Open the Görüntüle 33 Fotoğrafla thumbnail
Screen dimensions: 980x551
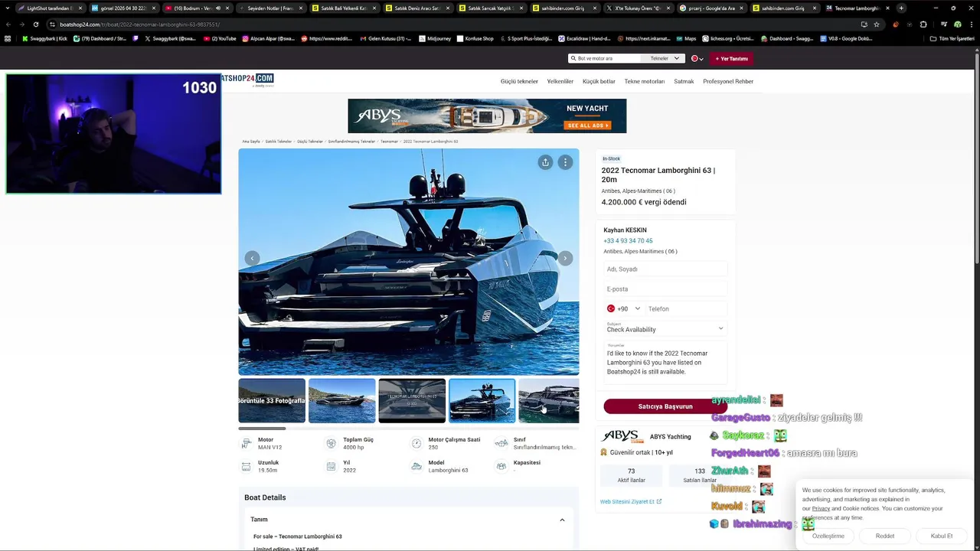point(272,400)
